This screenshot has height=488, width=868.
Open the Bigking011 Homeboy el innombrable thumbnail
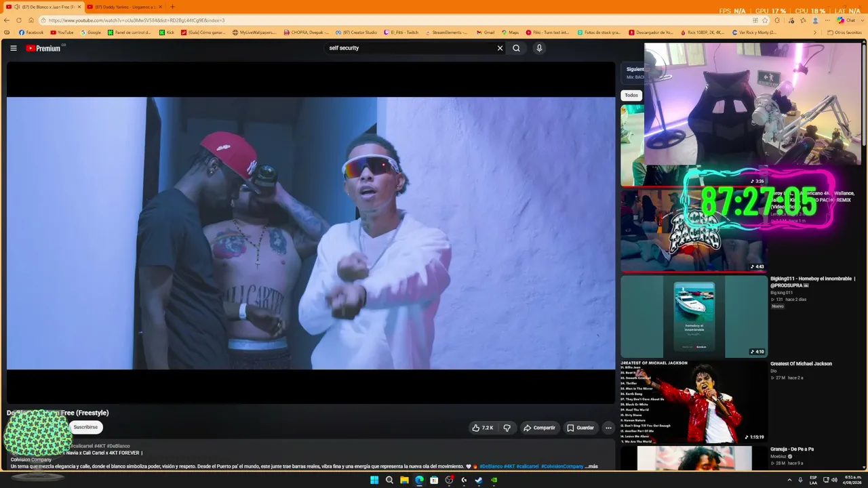[694, 316]
